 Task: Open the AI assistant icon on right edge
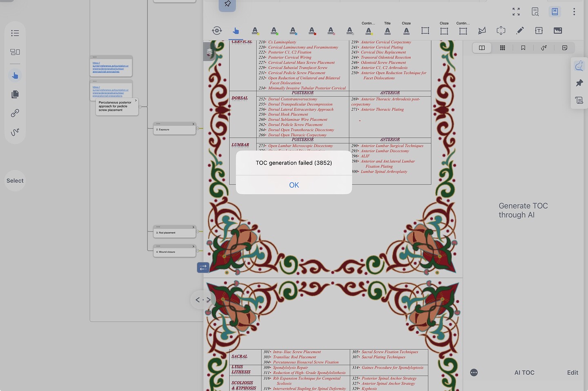[x=579, y=66]
